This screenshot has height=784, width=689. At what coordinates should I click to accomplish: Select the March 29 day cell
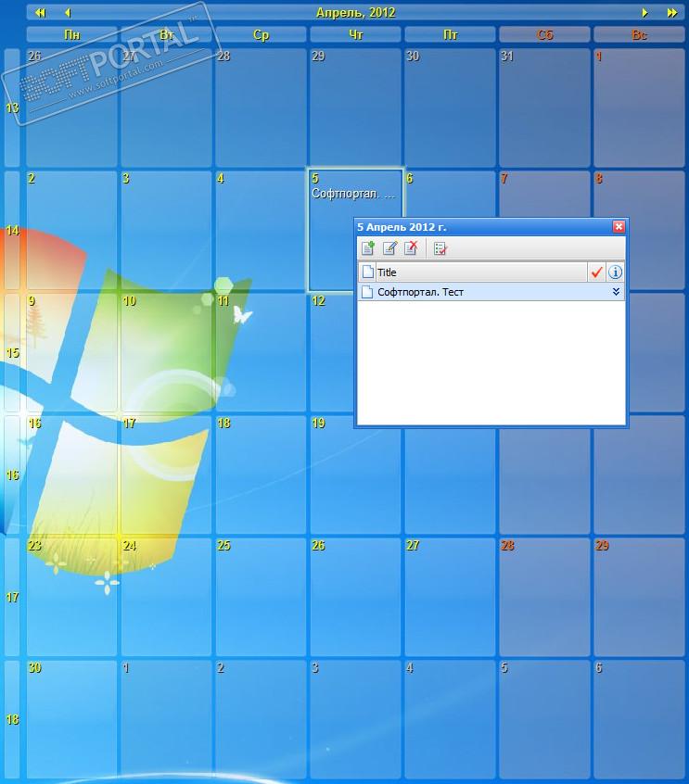[x=355, y=107]
